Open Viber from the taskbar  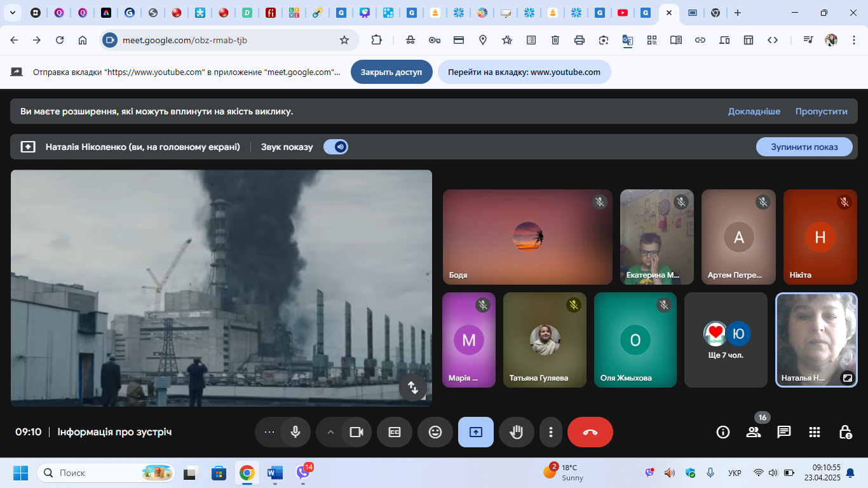pos(303,473)
